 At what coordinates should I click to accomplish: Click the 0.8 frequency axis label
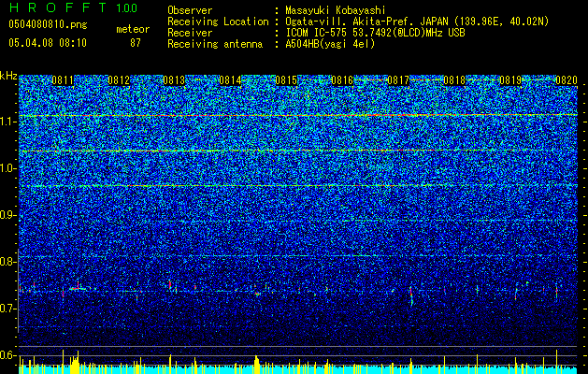[8, 262]
